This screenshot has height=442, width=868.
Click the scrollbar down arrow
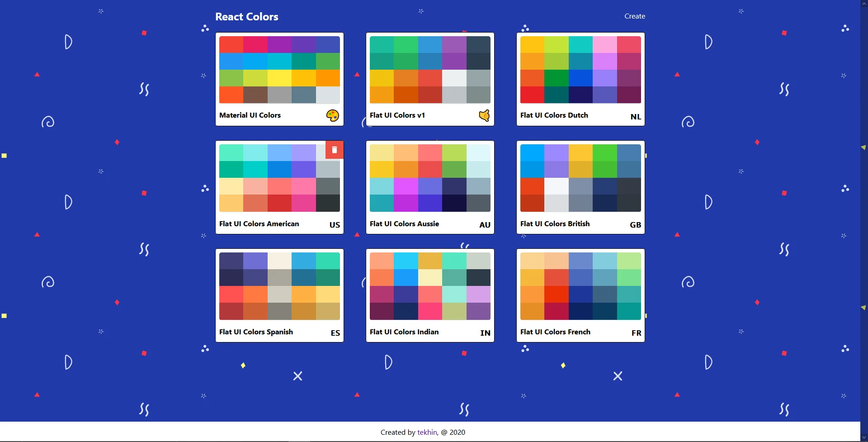pyautogui.click(x=864, y=438)
